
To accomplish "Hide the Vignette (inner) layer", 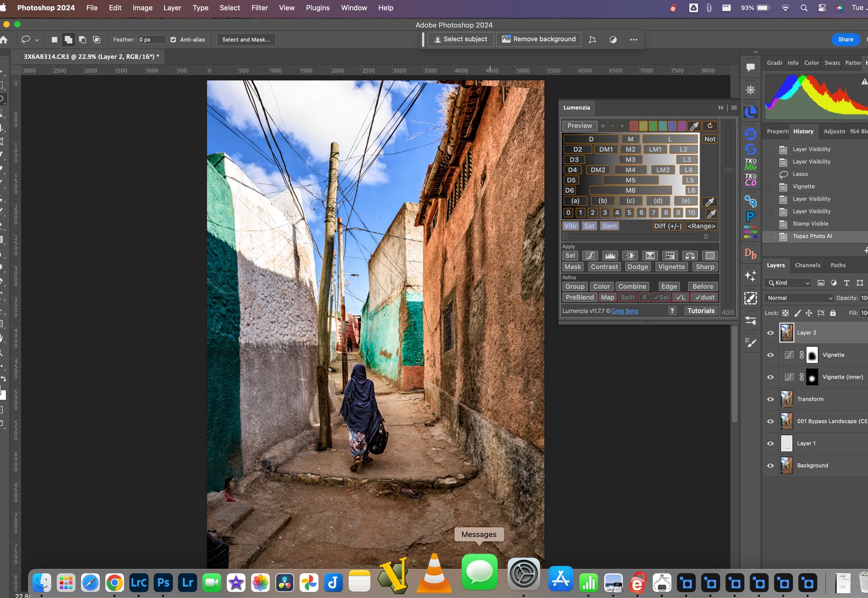I will coord(770,377).
